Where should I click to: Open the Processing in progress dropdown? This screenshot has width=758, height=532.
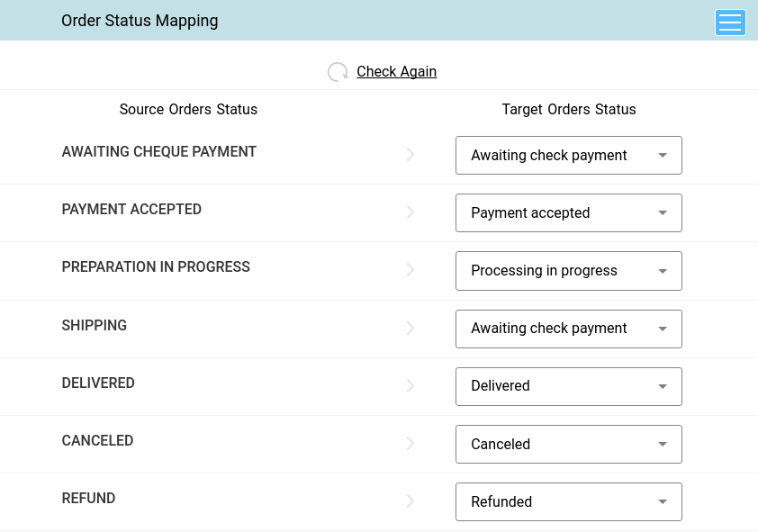point(569,271)
